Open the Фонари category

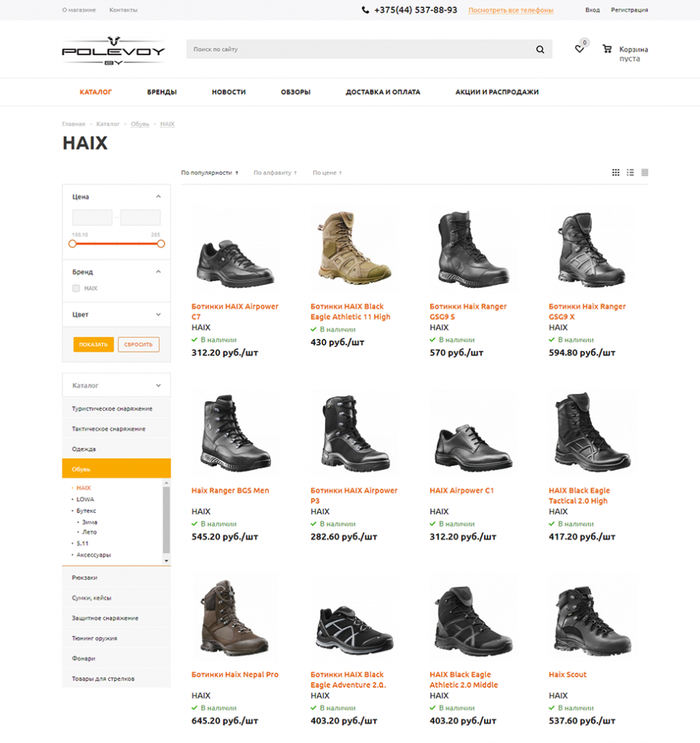(x=116, y=658)
